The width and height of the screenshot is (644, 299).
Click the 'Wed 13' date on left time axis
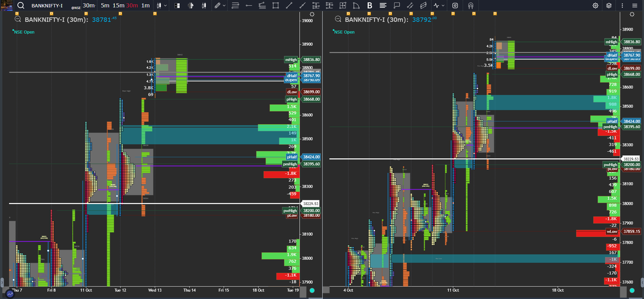[x=155, y=290]
